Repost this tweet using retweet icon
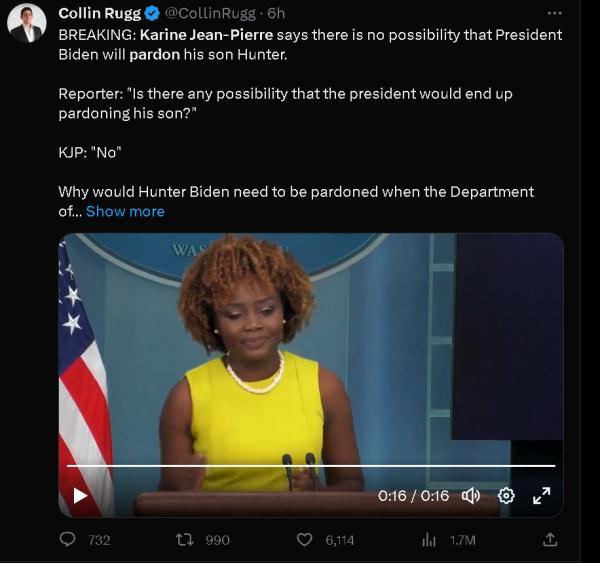The width and height of the screenshot is (600, 563). 184,540
